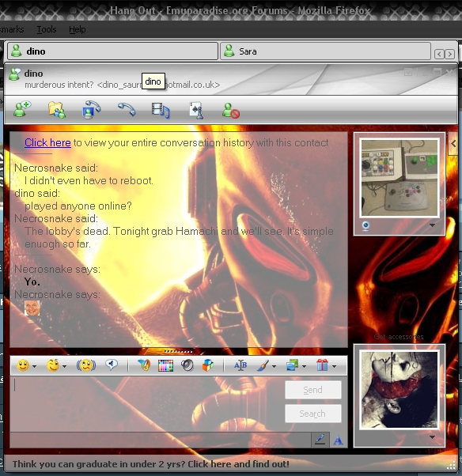Open the color palette grid icon
Screen dimensions: 462x476
click(166, 365)
